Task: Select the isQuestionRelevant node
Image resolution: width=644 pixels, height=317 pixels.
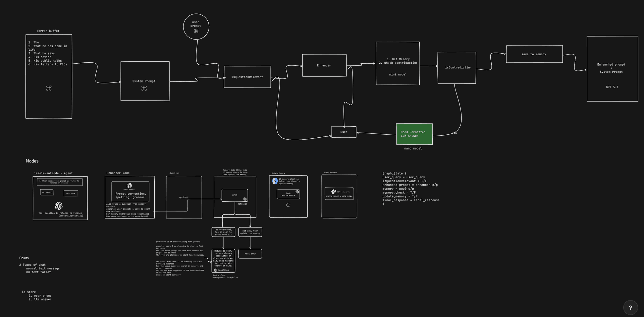Action: click(247, 77)
